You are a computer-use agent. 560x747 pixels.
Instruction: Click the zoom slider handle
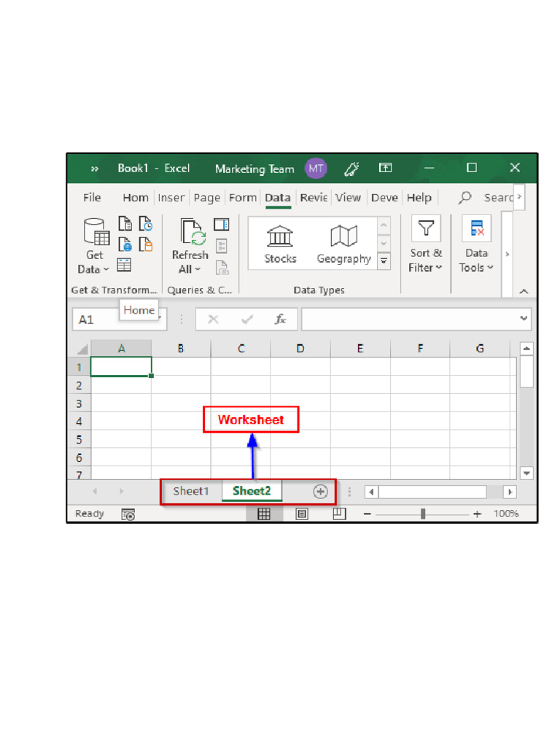[x=423, y=514]
